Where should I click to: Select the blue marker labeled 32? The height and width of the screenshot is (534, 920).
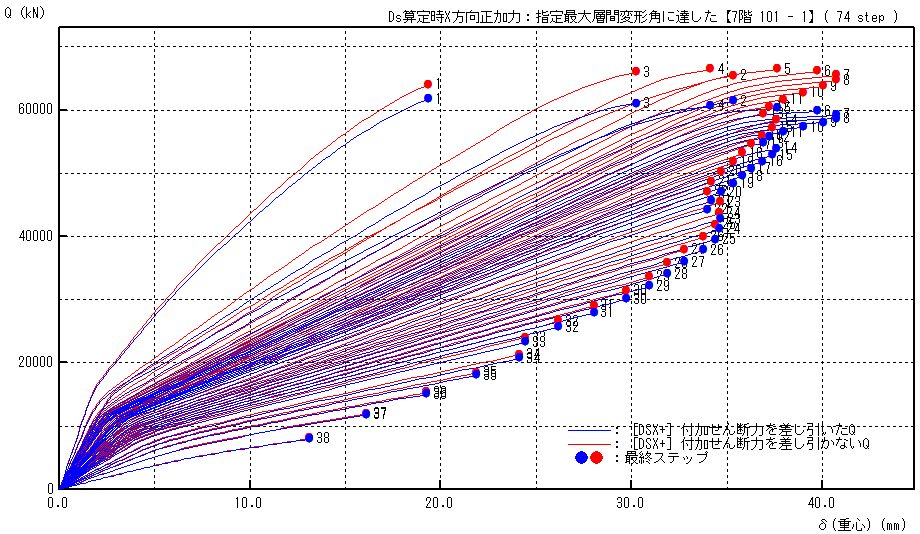pyautogui.click(x=558, y=326)
